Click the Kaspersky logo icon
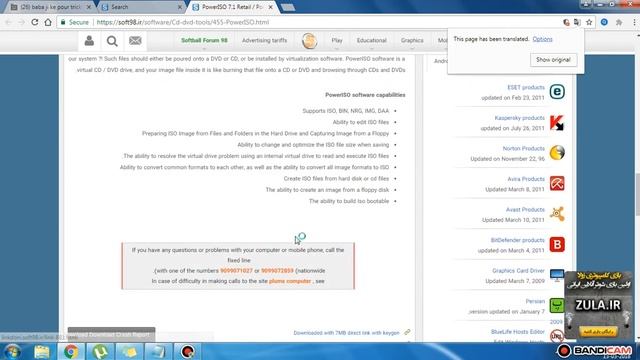 pyautogui.click(x=557, y=122)
